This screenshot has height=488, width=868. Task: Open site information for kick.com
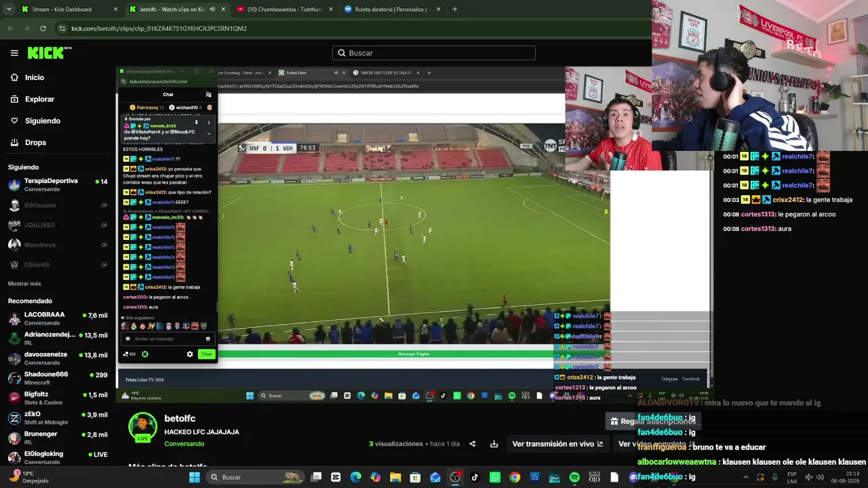click(x=62, y=28)
